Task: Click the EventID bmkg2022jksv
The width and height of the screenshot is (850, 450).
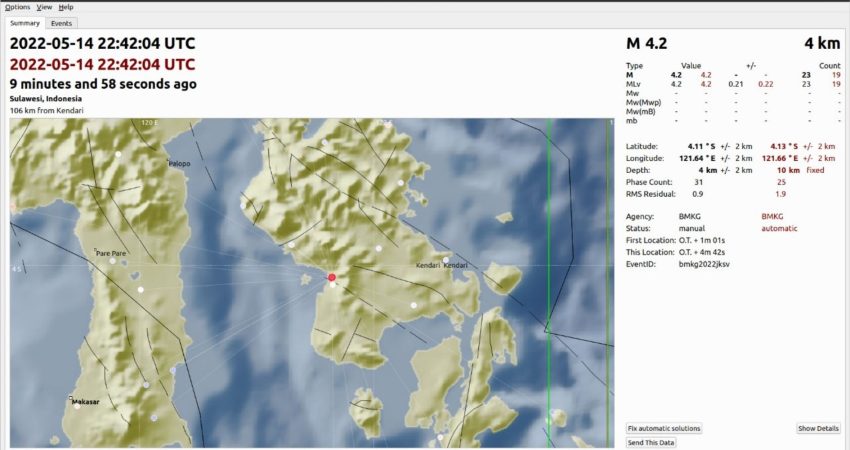Action: coord(704,264)
